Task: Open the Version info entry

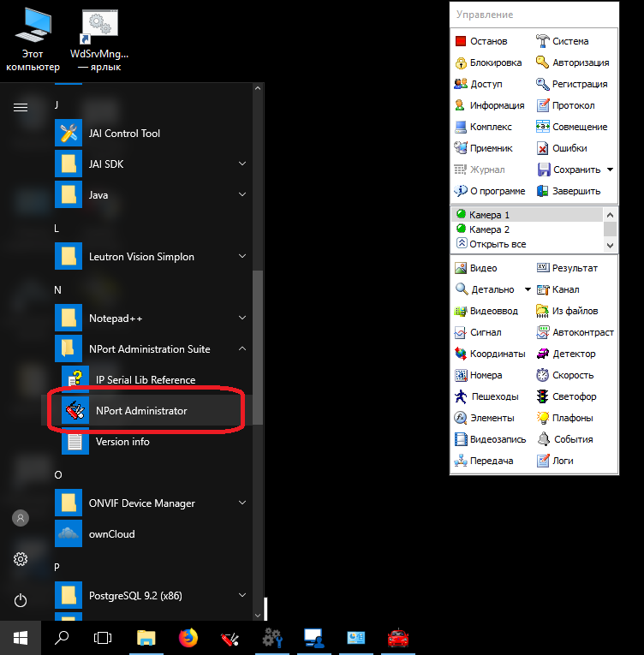Action: [x=122, y=442]
